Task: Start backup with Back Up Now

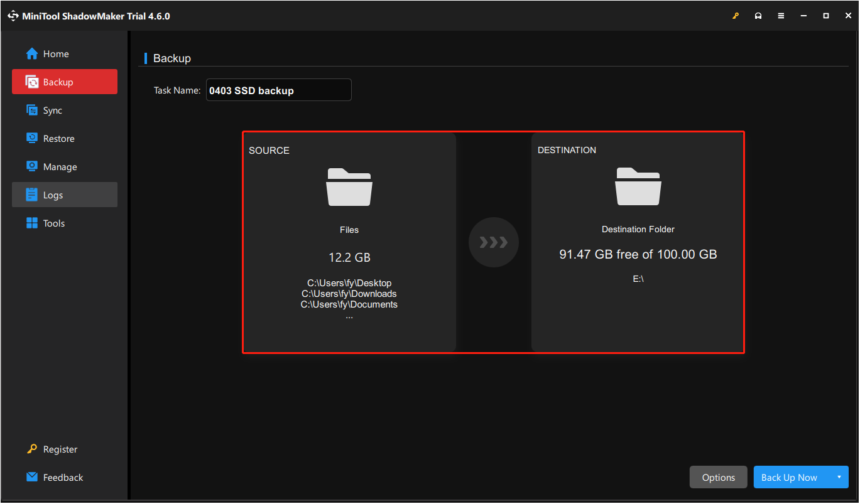Action: (x=789, y=477)
